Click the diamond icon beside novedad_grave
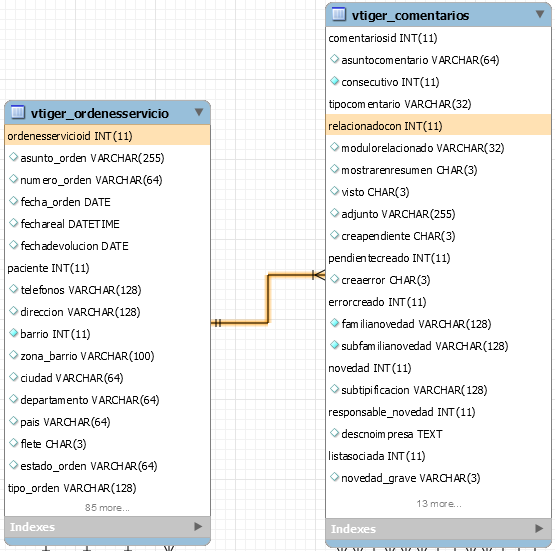The width and height of the screenshot is (555, 551). point(334,477)
